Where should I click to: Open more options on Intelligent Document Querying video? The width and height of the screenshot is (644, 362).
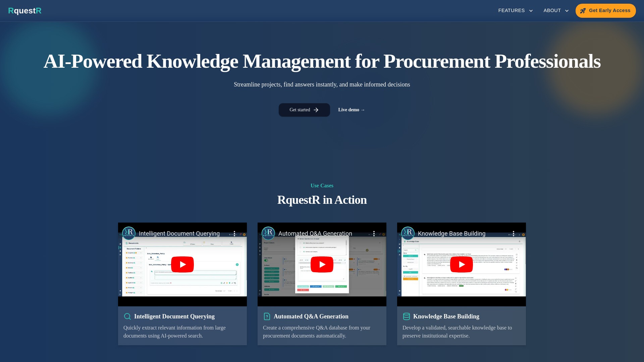click(234, 234)
